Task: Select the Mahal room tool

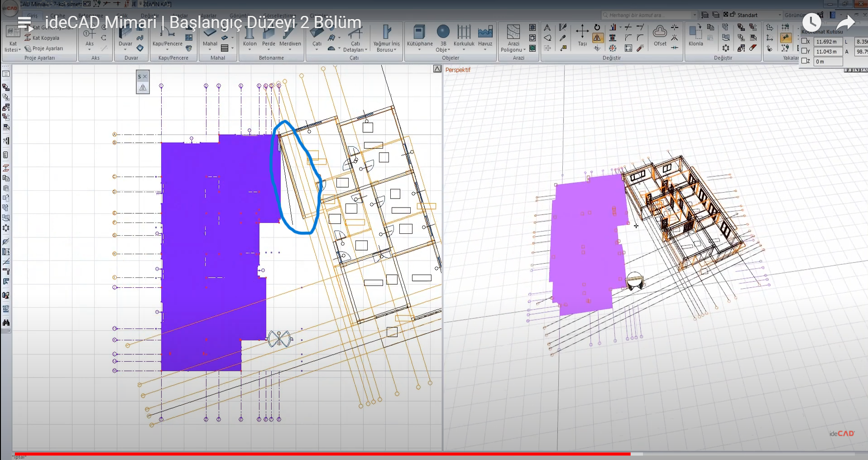Action: [210, 35]
